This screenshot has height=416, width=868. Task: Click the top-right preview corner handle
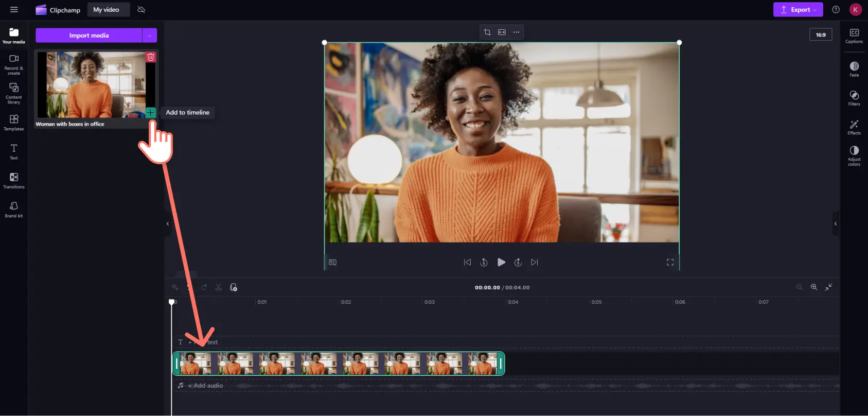679,43
